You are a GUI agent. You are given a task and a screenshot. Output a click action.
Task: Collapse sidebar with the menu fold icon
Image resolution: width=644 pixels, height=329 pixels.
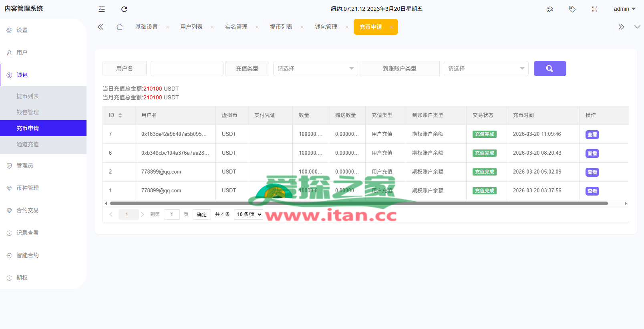click(x=102, y=9)
